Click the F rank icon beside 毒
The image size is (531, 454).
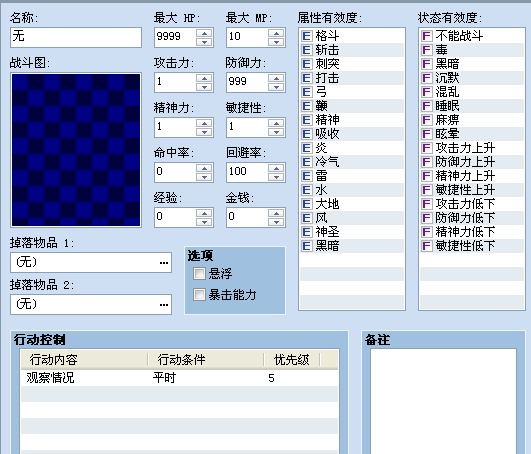click(426, 50)
